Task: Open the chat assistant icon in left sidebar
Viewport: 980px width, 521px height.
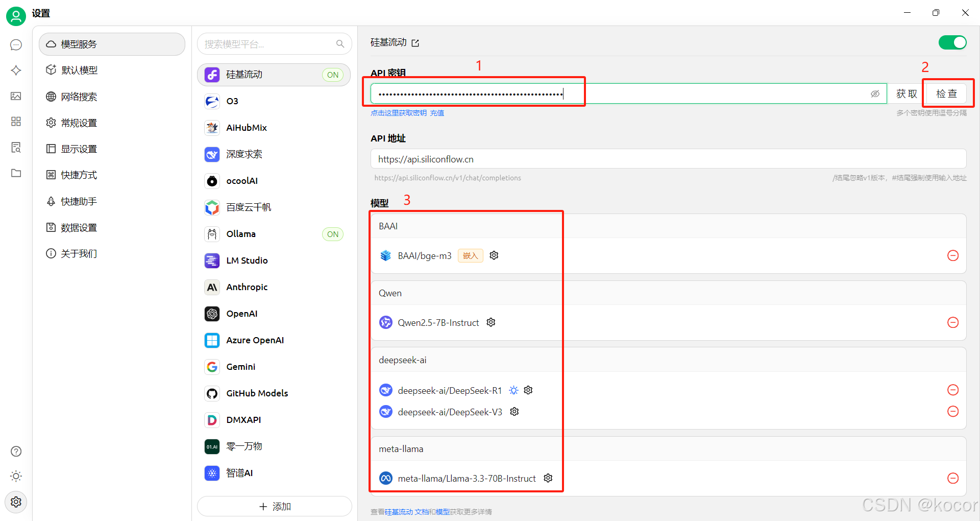Action: [x=16, y=45]
